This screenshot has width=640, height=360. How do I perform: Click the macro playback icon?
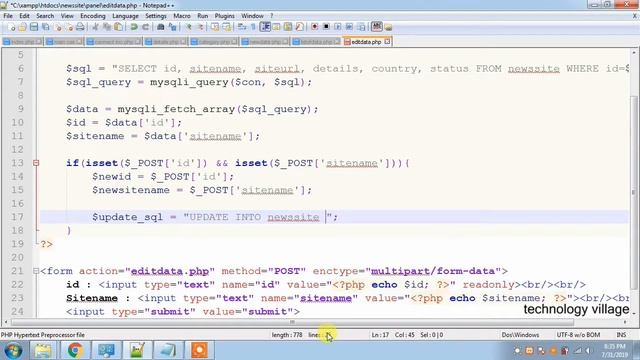(x=338, y=27)
